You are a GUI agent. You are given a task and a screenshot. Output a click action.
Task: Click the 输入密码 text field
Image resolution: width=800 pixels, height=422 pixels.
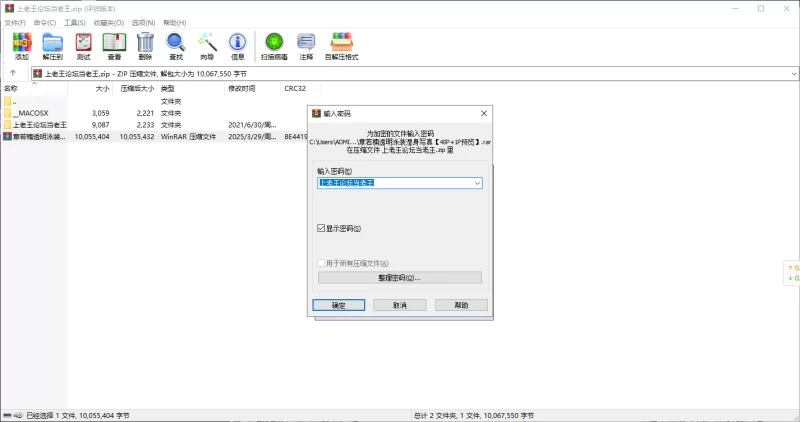coord(395,183)
